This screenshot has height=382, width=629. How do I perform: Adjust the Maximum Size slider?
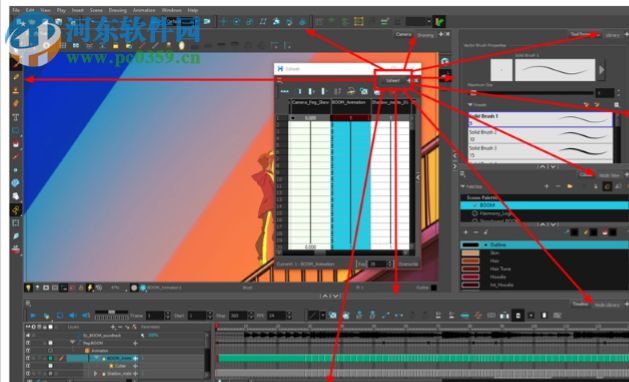[x=530, y=93]
